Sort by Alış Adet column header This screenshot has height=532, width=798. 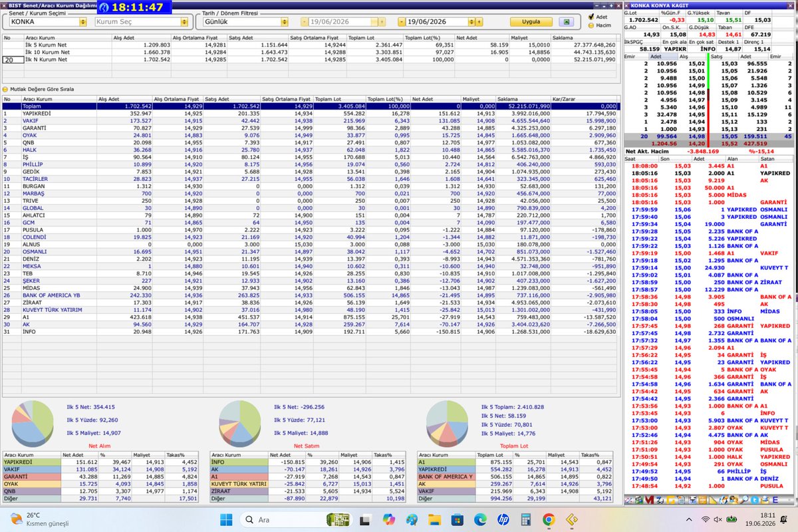(x=124, y=98)
